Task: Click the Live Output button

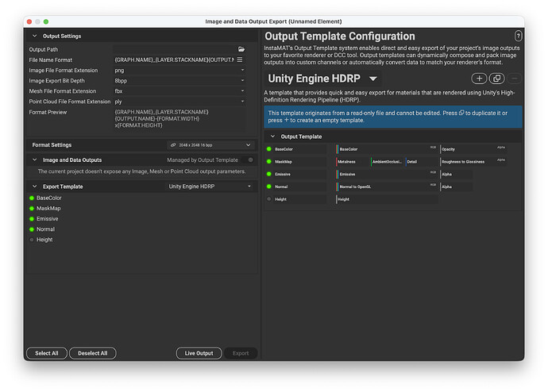Action: [x=199, y=353]
